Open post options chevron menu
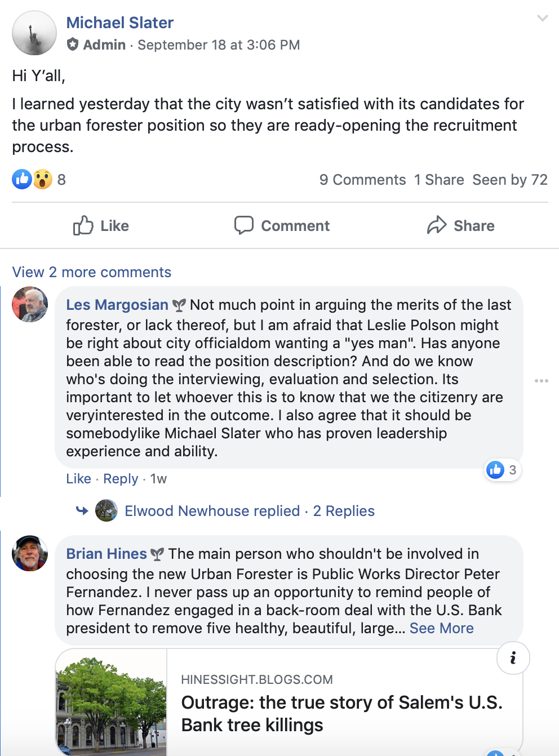Screen dimensions: 559x756 pos(542,19)
